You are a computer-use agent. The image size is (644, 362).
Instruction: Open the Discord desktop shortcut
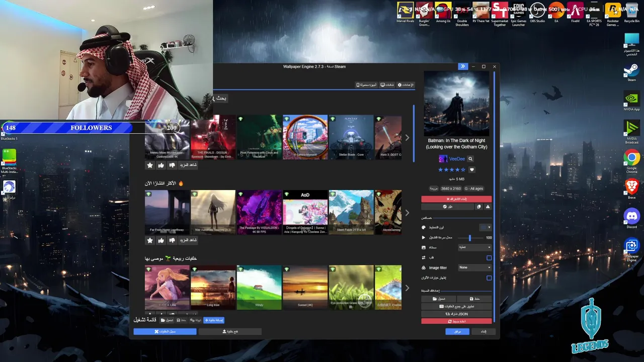click(631, 219)
